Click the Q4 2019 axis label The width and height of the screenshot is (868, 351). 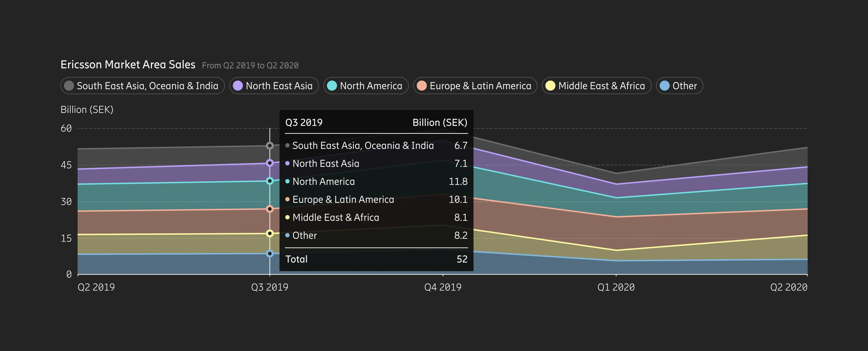tap(443, 287)
